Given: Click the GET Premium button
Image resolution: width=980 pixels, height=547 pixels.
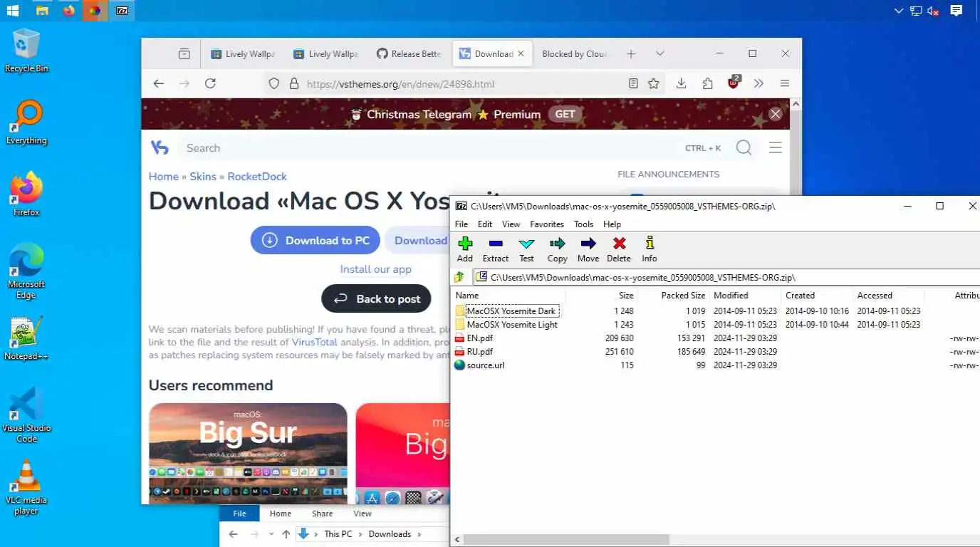Looking at the screenshot, I should tap(565, 114).
